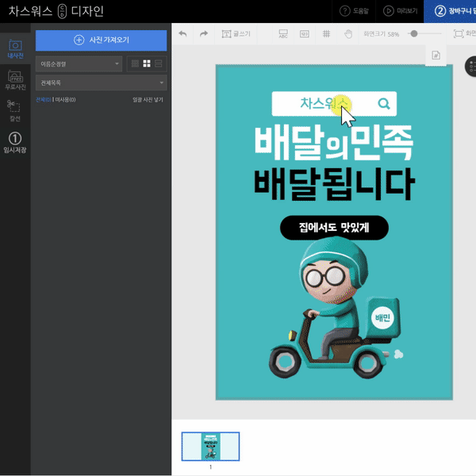This screenshot has height=476, width=476.
Task: Click the zoom slider handle for 화면크기
Action: pyautogui.click(x=414, y=33)
